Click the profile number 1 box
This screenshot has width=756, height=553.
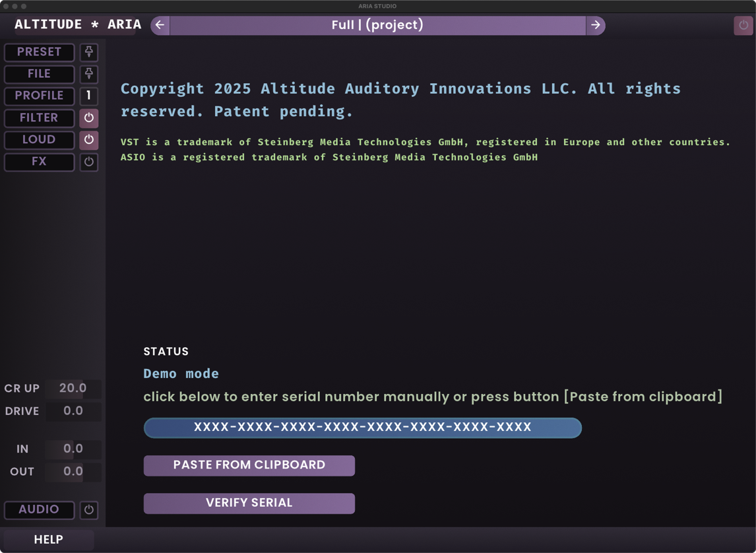[x=89, y=96]
